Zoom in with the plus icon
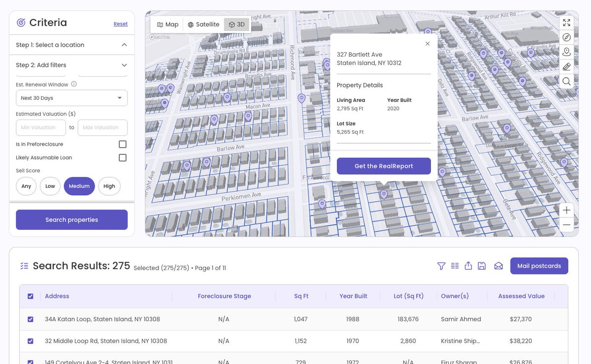 click(x=566, y=210)
